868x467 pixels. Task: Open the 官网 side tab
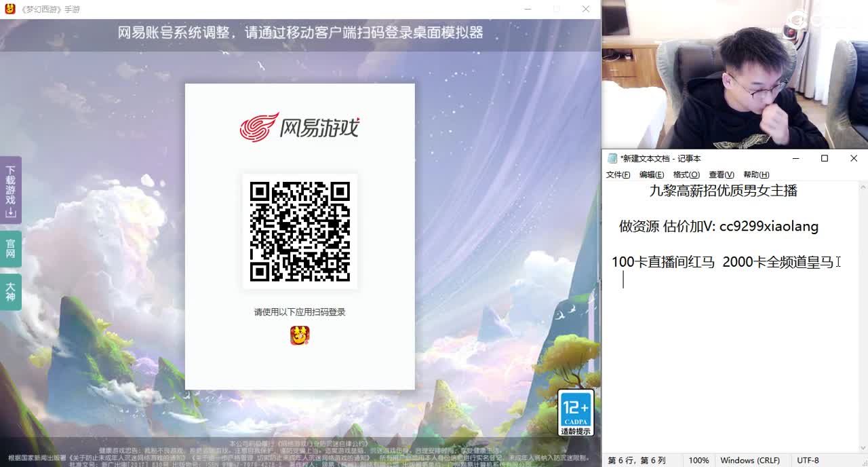point(10,248)
